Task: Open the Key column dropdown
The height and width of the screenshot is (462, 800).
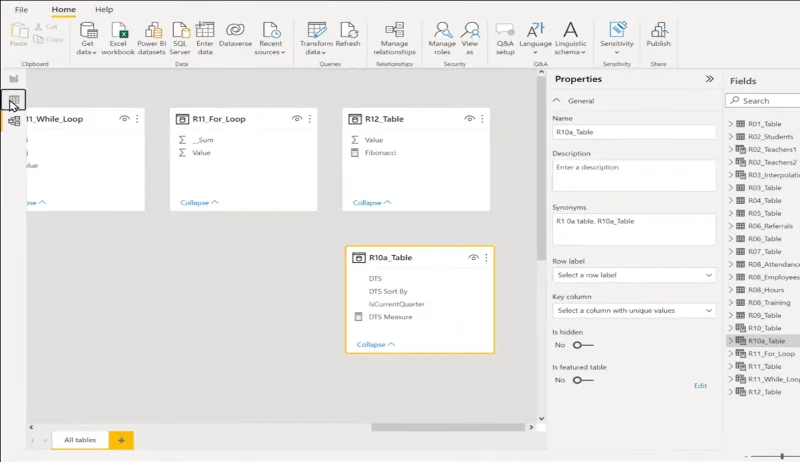Action: point(634,311)
